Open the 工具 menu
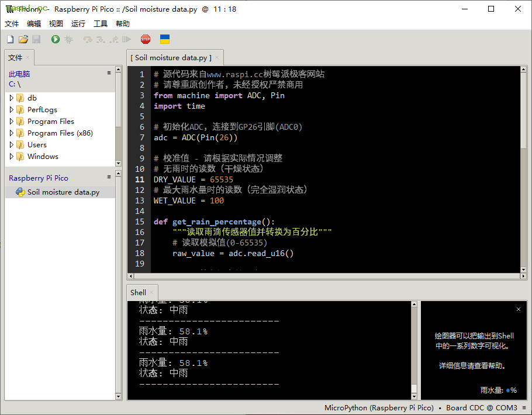The width and height of the screenshot is (532, 415). (x=101, y=24)
